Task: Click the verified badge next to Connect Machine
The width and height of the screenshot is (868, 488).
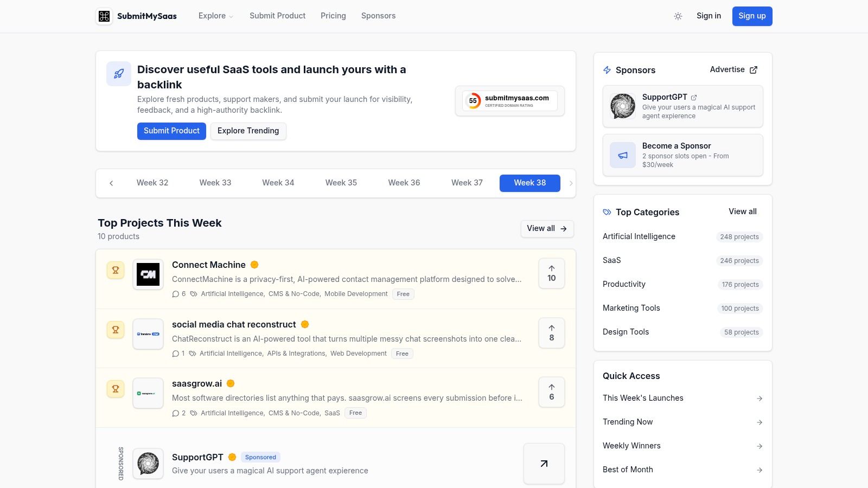Action: point(254,265)
